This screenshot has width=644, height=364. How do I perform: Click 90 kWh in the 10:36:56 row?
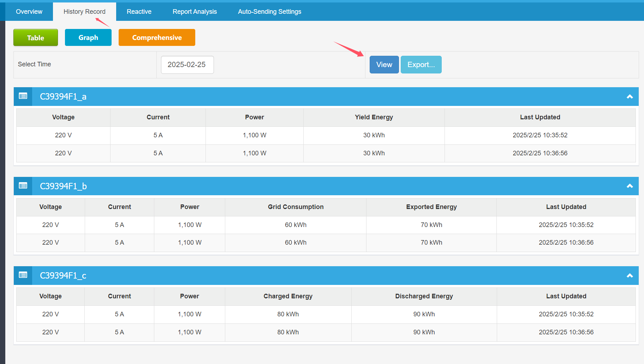(424, 332)
